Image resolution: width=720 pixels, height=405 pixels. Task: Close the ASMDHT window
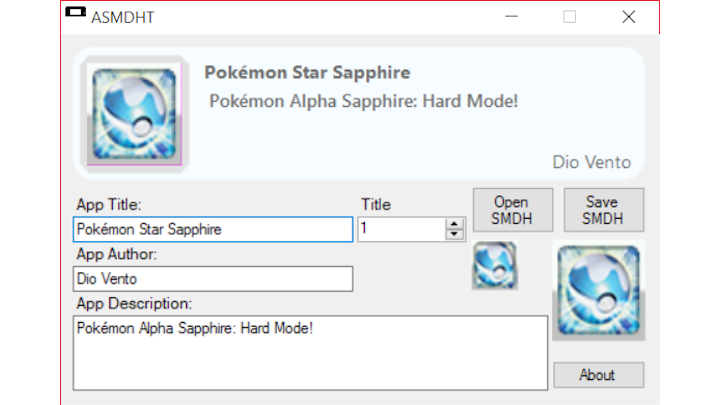point(629,17)
